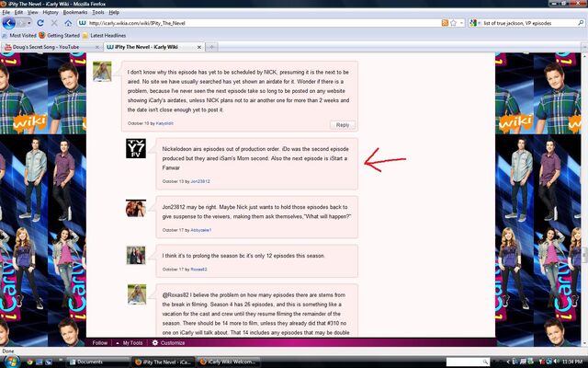Click the search magnifier icon in search box
588x368 pixels.
(581, 23)
